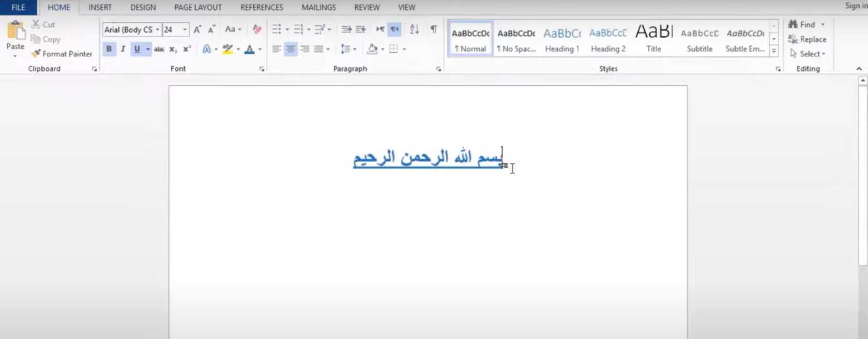Screen dimensions: 868x339
Task: Increase font size with Grow Font
Action: 197,29
